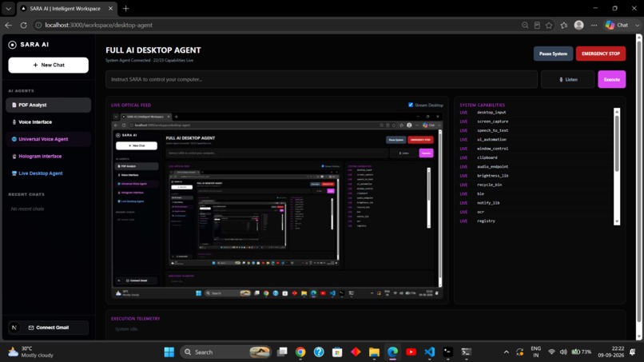Image resolution: width=644 pixels, height=362 pixels.
Task: Open the Windows Start menu
Action: coord(169,352)
